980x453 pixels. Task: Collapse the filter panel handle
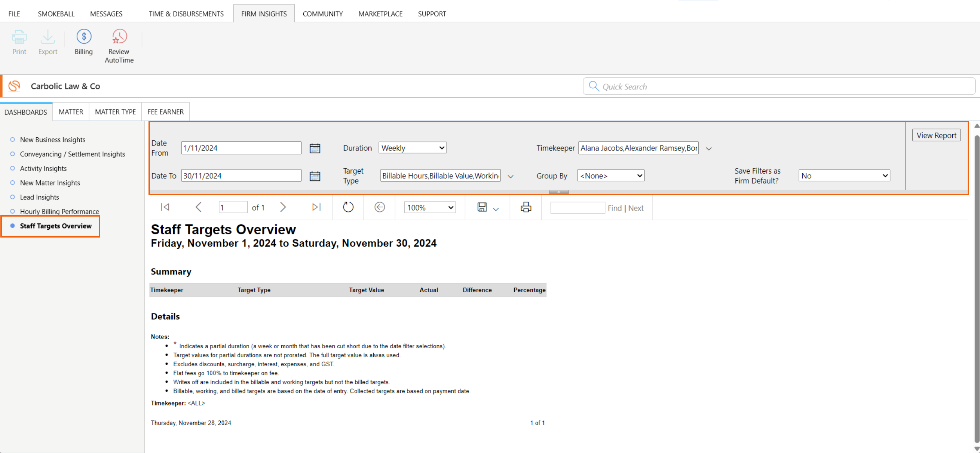[558, 192]
